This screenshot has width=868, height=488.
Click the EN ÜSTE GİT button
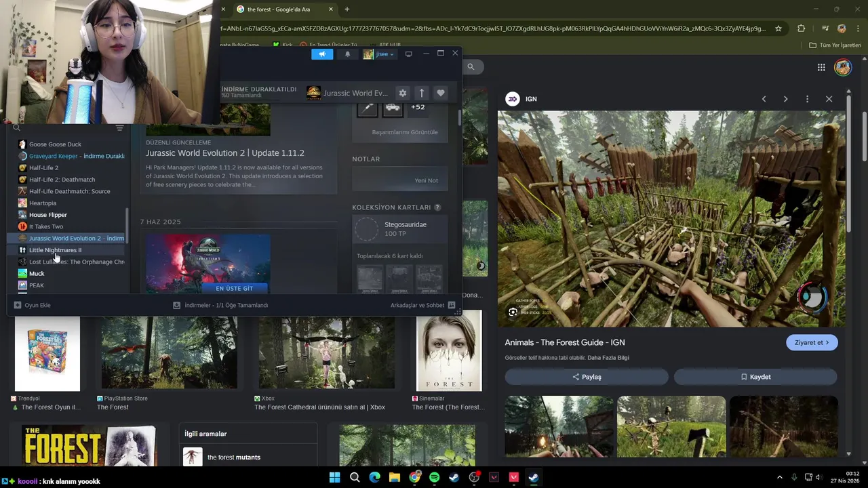tap(234, 288)
